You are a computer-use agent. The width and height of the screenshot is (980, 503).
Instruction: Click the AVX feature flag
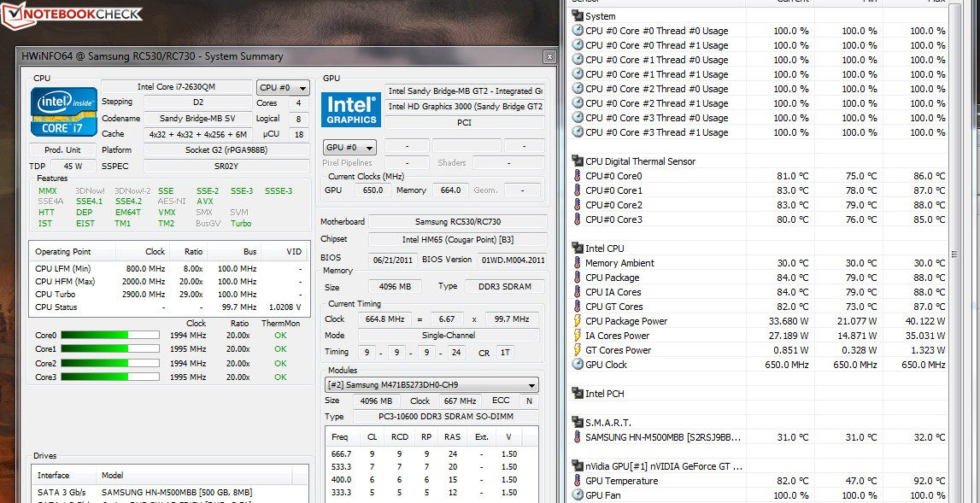pos(205,202)
